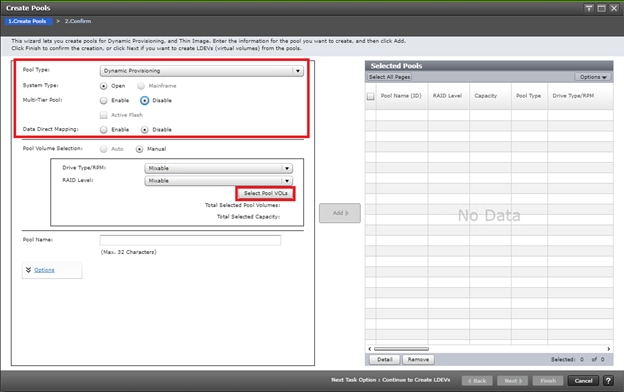The height and width of the screenshot is (392, 624).
Task: Select Disable for Multi-Tier Pool
Action: point(144,100)
